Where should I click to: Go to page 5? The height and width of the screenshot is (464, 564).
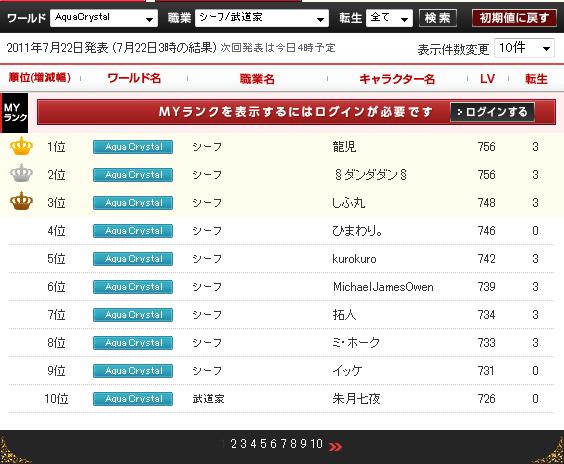pos(263,444)
